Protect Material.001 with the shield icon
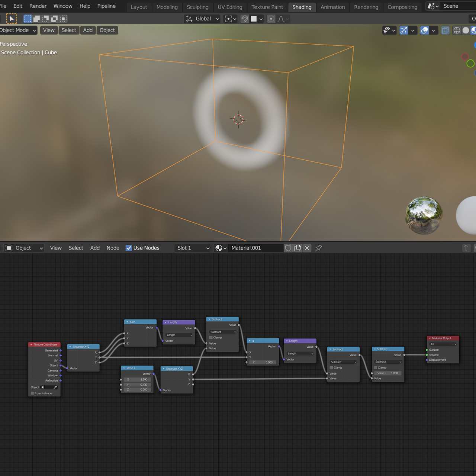 coord(288,248)
